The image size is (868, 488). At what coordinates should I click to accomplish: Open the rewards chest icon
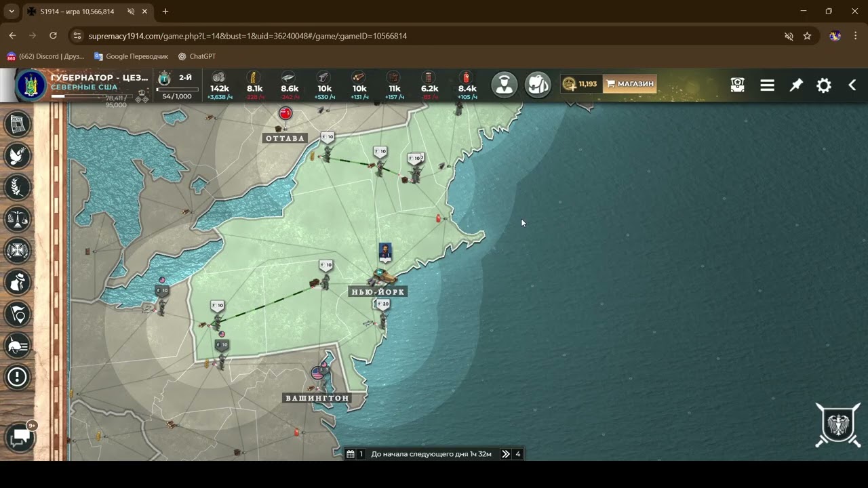tap(738, 85)
